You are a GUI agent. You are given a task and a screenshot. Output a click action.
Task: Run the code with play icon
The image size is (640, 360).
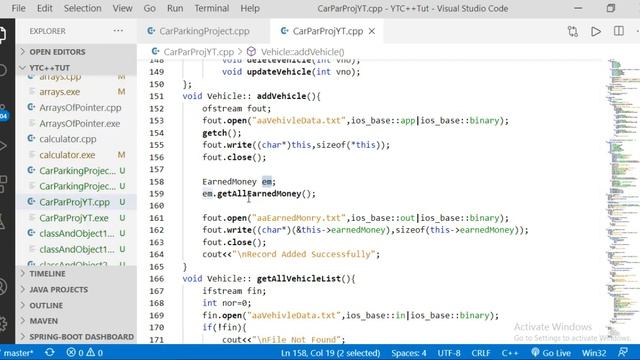(x=596, y=31)
